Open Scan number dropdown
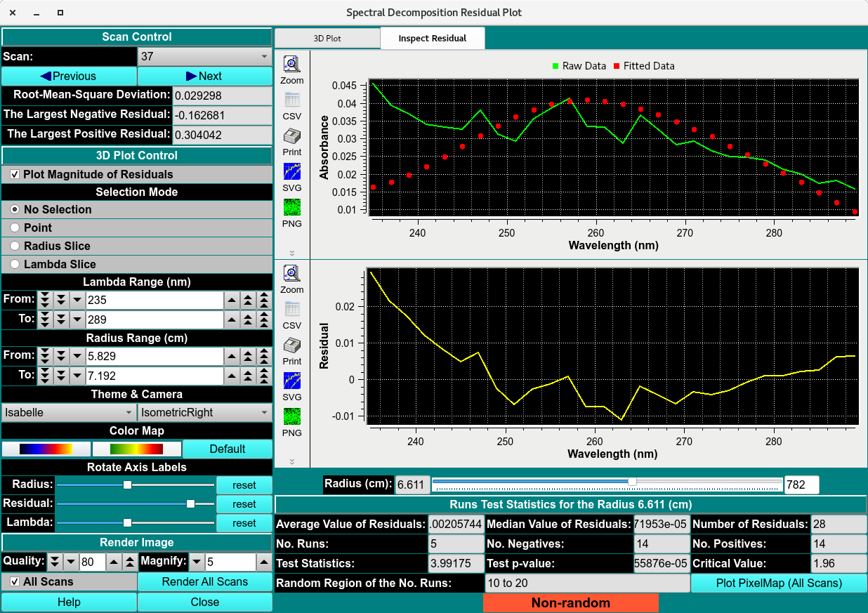 pos(205,56)
